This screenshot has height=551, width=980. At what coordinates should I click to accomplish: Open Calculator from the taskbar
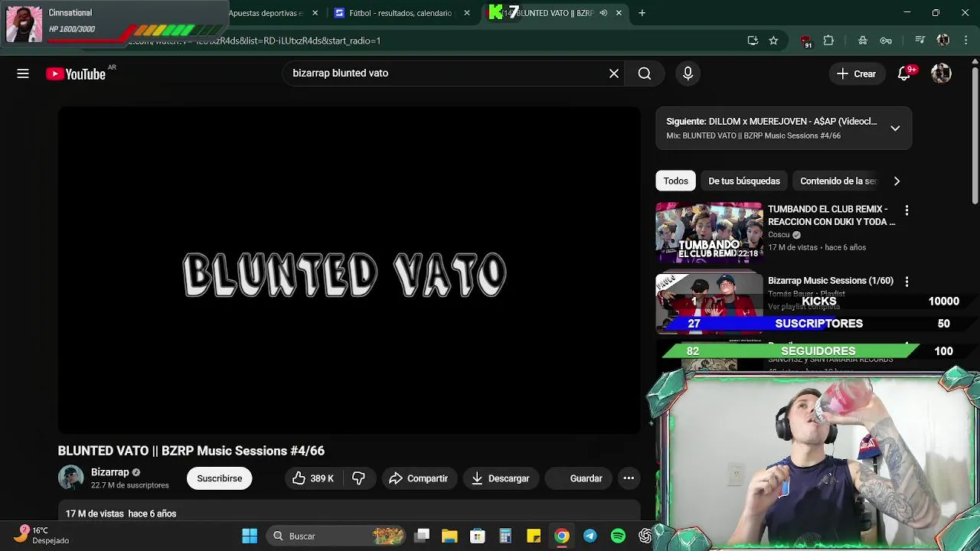coord(505,536)
